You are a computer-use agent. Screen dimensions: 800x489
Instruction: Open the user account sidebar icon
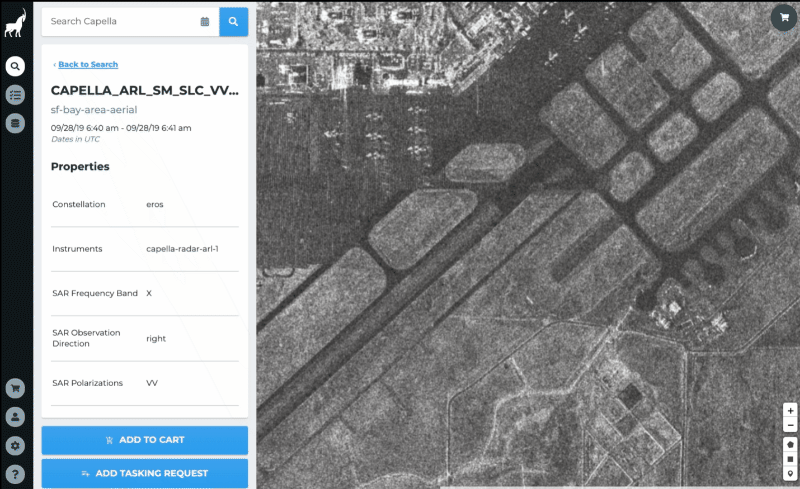click(15, 417)
